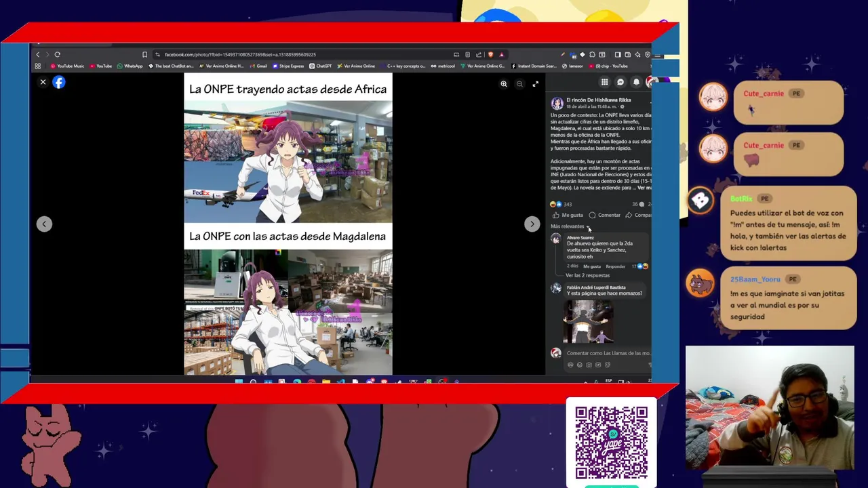The image size is (868, 488).
Task: Reply to Alvaro Suarez's comment
Action: click(x=615, y=266)
